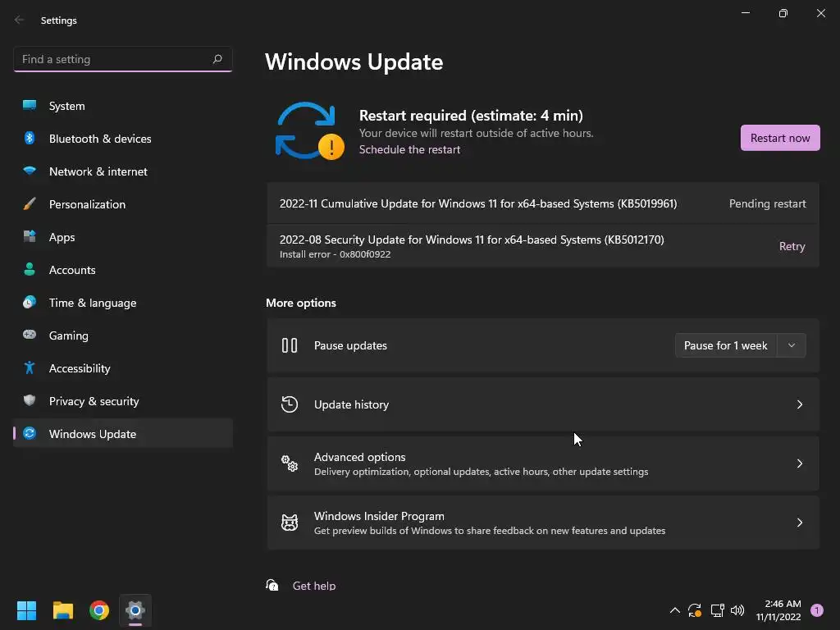
Task: Open the Windows Start menu
Action: click(26, 610)
